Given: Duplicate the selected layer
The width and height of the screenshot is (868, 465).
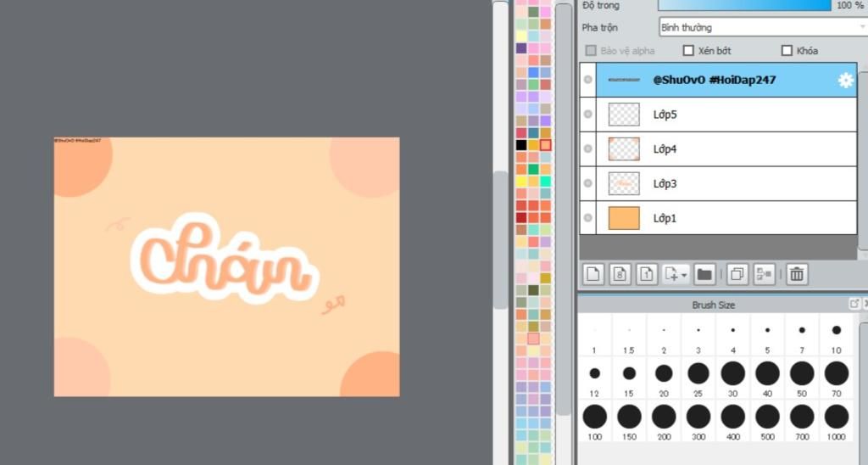Looking at the screenshot, I should [737, 274].
